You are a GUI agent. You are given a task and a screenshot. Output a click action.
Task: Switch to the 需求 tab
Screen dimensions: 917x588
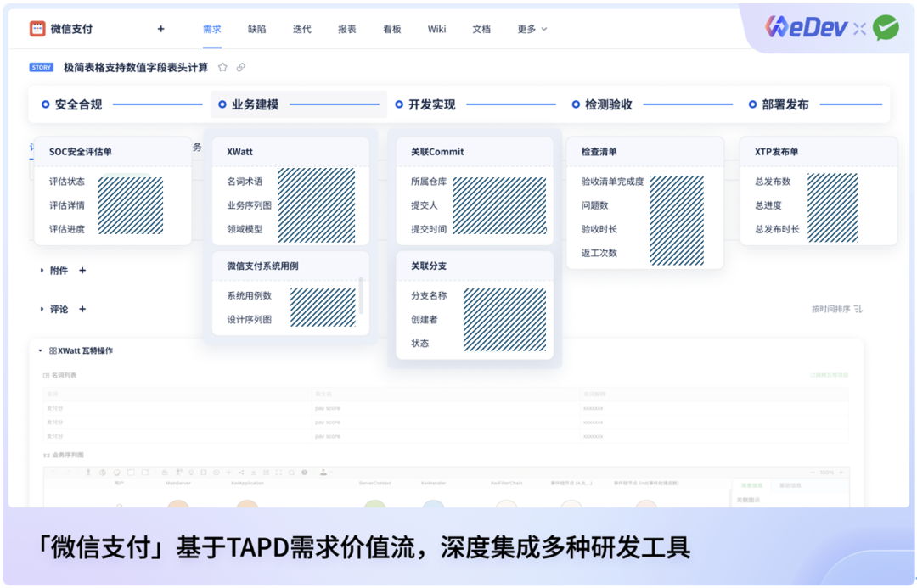[211, 29]
